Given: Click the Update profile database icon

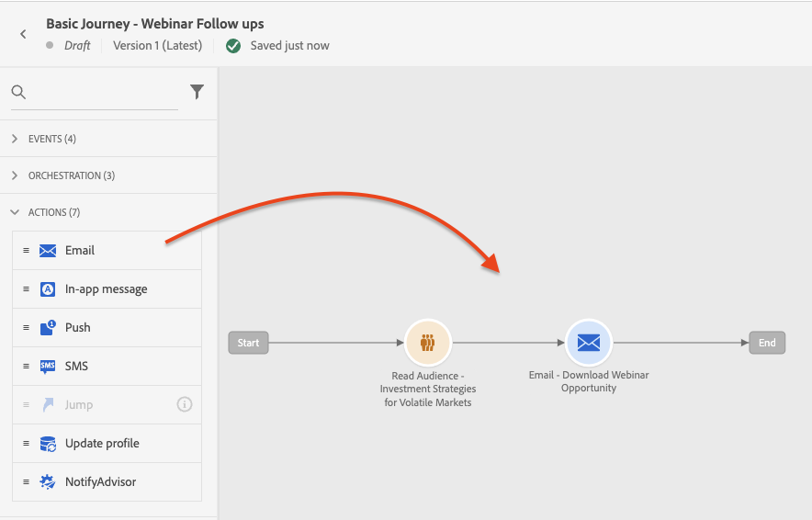Looking at the screenshot, I should (x=48, y=444).
